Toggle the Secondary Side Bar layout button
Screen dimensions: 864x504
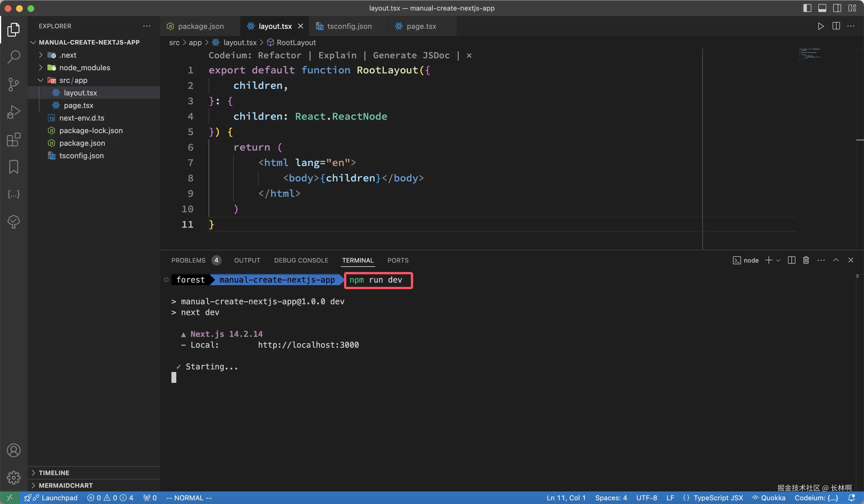[x=837, y=8]
